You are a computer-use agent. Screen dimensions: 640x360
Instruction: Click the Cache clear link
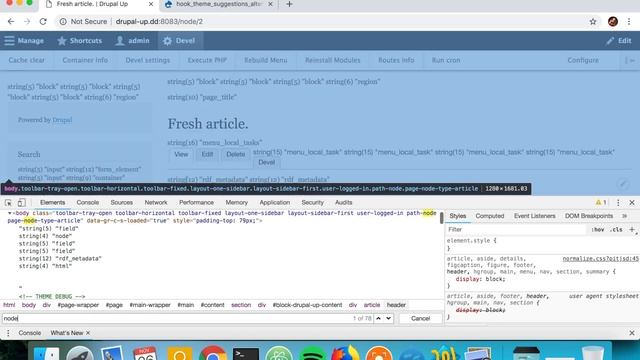tap(27, 60)
